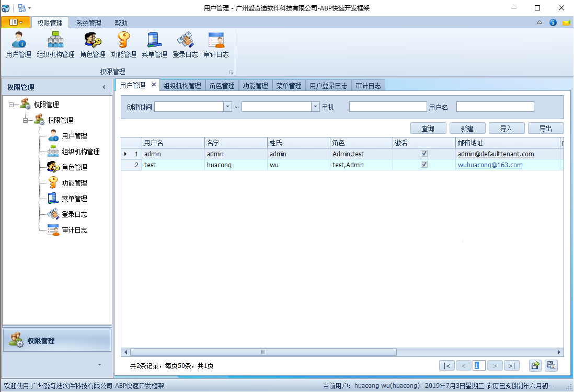Click the ribbon group dialog launcher for 权限管理
Viewport: 574px width, 392px height.
pos(231,73)
